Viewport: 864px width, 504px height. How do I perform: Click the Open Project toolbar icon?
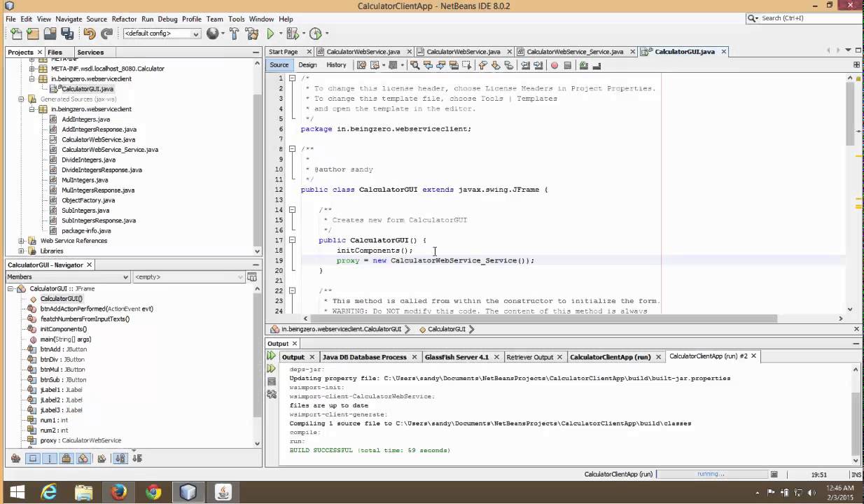pyautogui.click(x=50, y=33)
